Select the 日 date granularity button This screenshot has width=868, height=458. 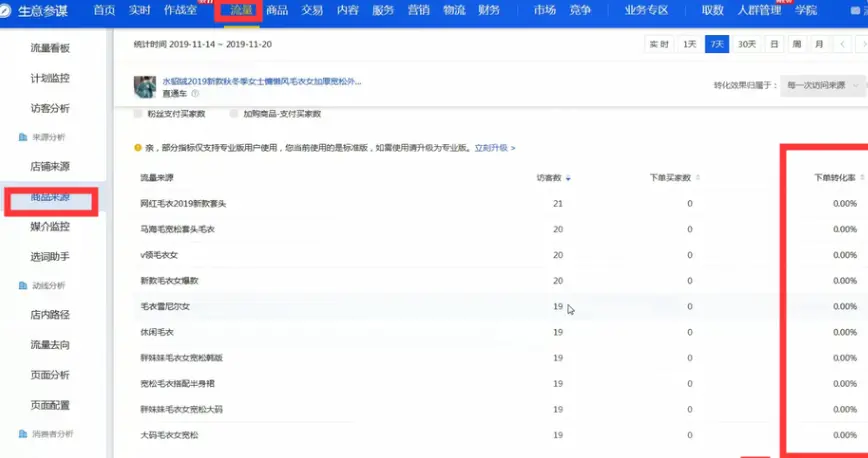coord(774,44)
